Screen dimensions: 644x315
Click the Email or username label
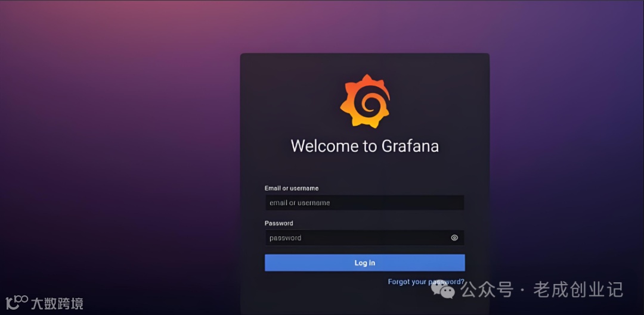pyautogui.click(x=292, y=188)
